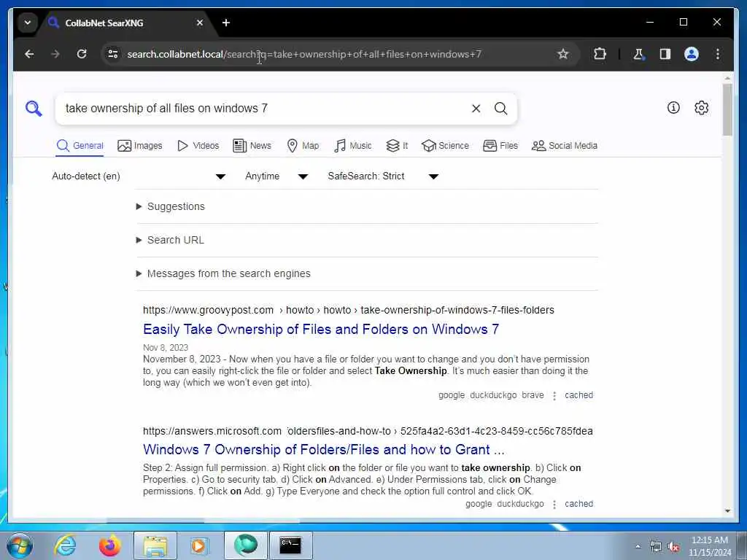The width and height of the screenshot is (747, 560).
Task: Expand Messages from the search engines
Action: pos(223,274)
